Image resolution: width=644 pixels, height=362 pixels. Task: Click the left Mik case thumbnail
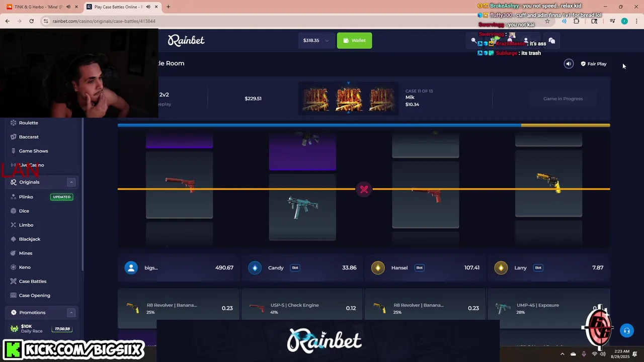pos(315,99)
